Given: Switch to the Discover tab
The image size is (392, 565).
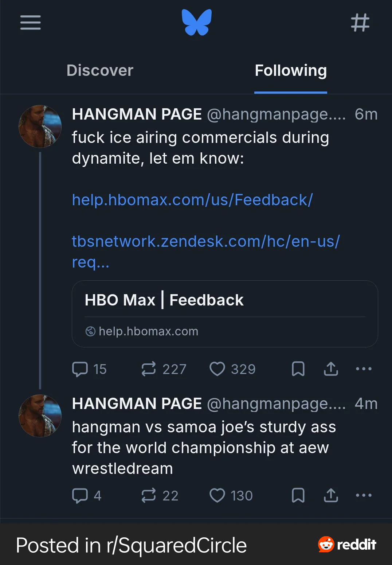Looking at the screenshot, I should [100, 70].
